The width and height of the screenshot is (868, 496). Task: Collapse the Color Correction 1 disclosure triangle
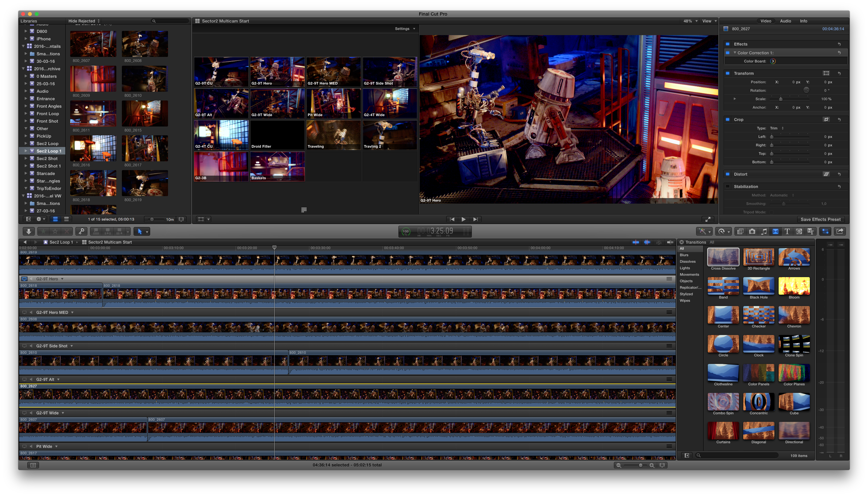[x=735, y=53]
